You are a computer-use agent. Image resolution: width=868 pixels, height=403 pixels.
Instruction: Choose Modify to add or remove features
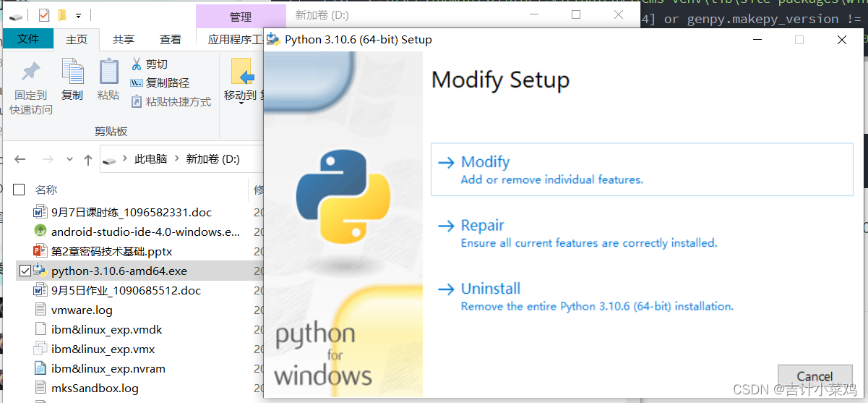pos(642,169)
